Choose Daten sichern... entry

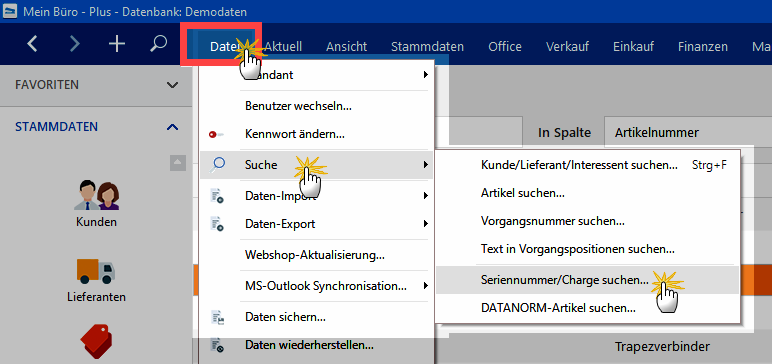pyautogui.click(x=317, y=317)
